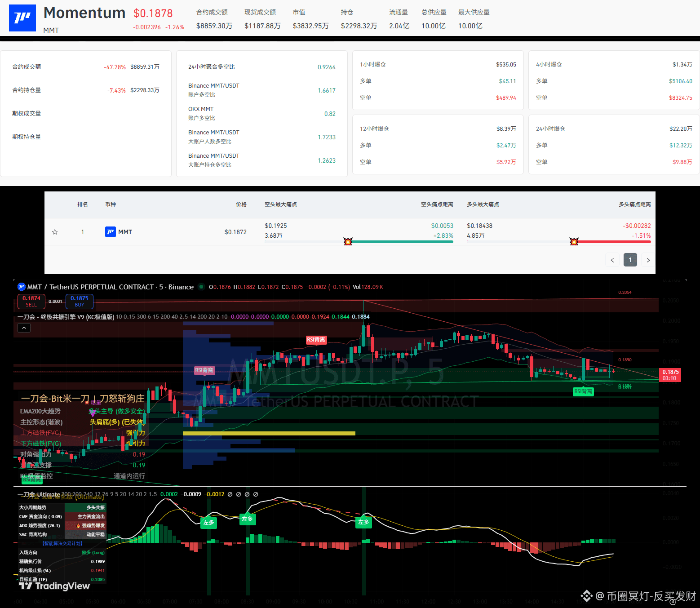Viewport: 700px width, 608px height.
Task: Click the TradingView logo
Action: tap(54, 586)
